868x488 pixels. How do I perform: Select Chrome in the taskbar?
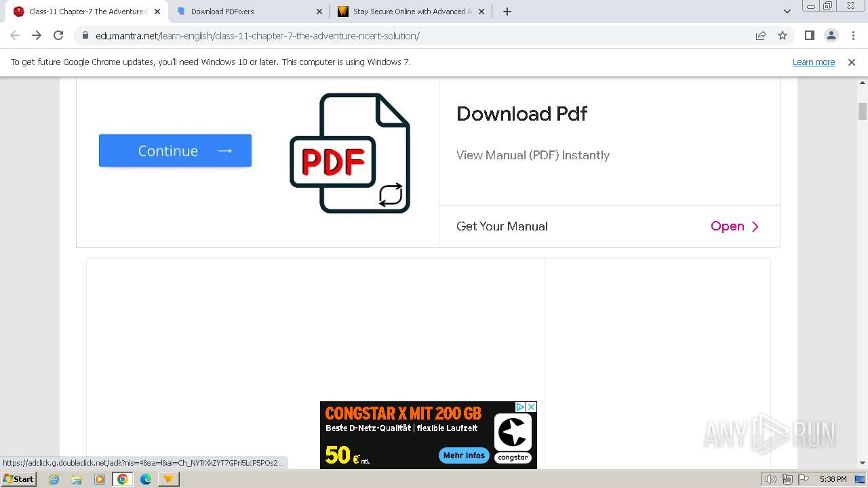pyautogui.click(x=123, y=479)
